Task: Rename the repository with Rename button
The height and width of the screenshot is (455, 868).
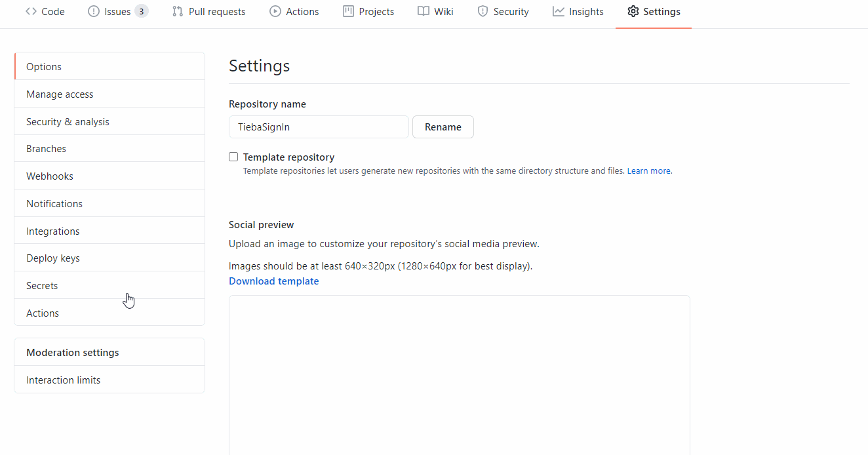Action: [443, 127]
